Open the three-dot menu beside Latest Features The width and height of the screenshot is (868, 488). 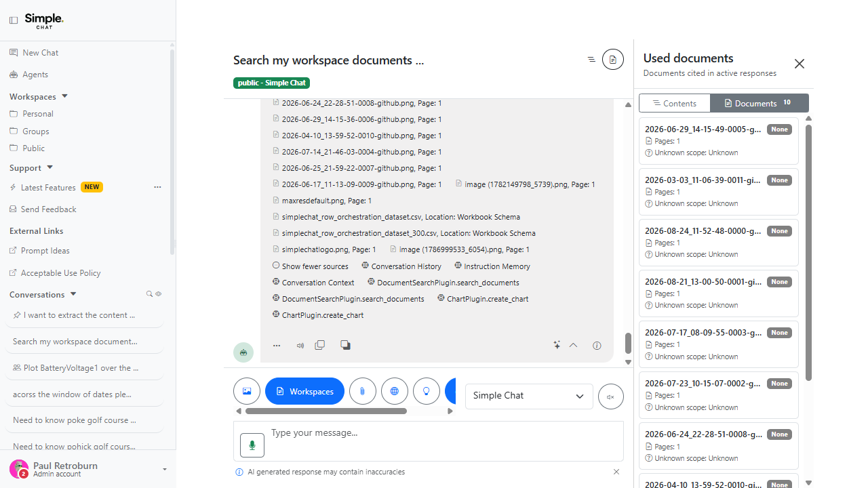click(157, 187)
